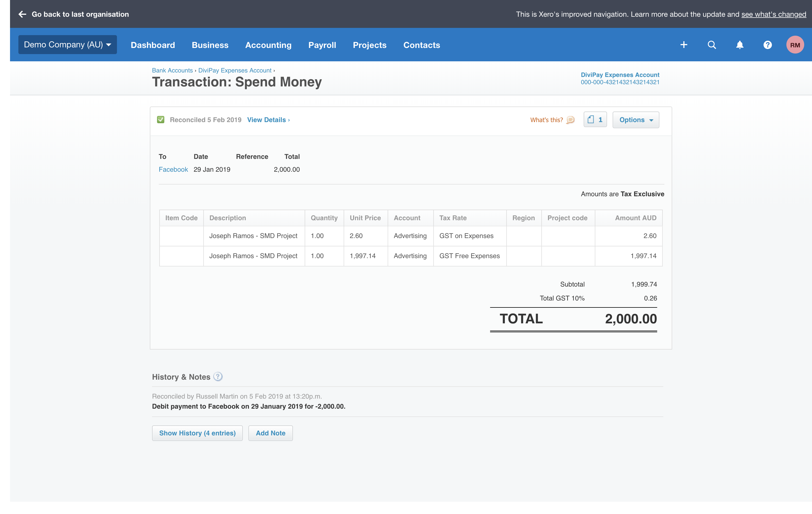Click see what's changed link
812x514 pixels.
pyautogui.click(x=773, y=14)
